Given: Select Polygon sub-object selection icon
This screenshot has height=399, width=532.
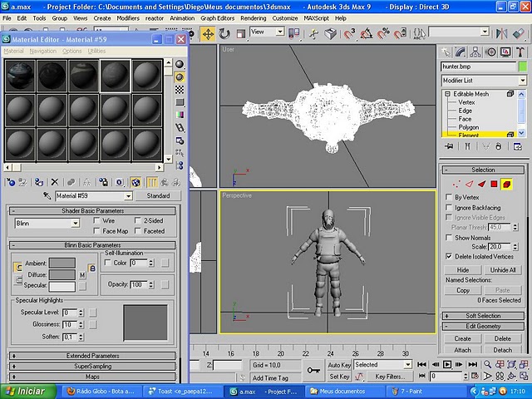Looking at the screenshot, I should 494,185.
